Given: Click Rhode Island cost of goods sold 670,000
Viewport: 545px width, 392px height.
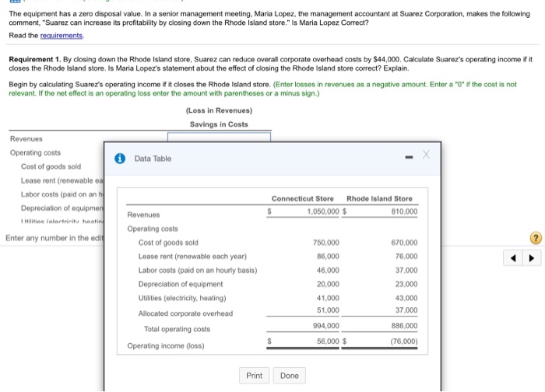Looking at the screenshot, I should (x=404, y=243).
